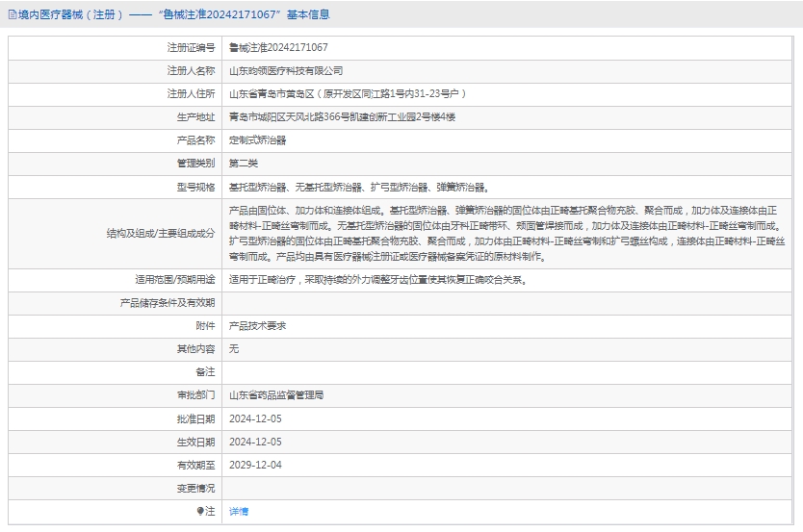Click the document icon in the page header
The image size is (803, 532).
pos(12,14)
